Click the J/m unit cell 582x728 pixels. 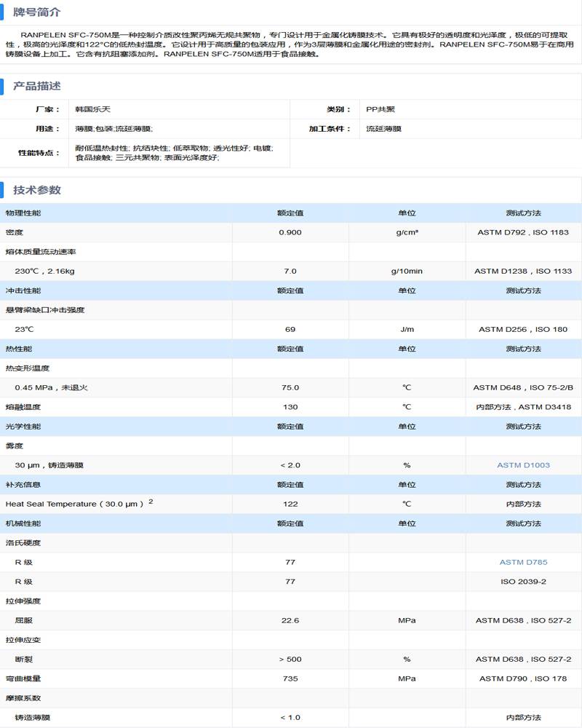tap(407, 329)
